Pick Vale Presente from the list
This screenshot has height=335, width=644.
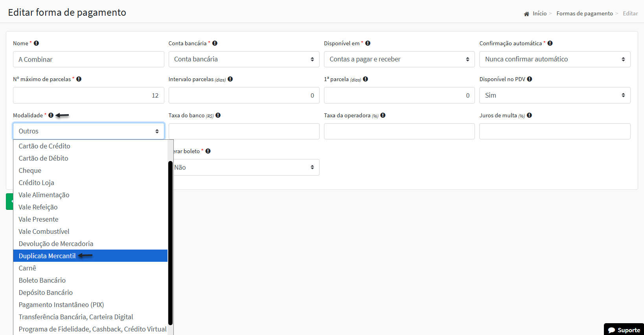tap(90, 219)
